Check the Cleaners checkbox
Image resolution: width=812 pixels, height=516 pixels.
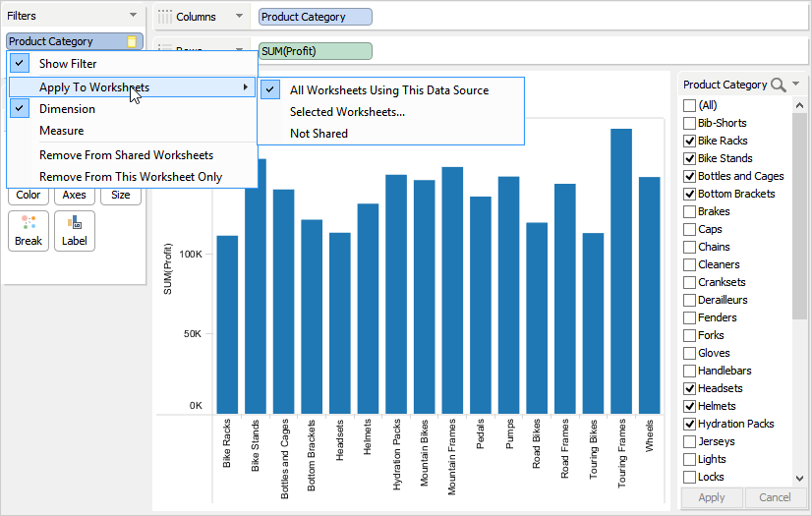[x=689, y=265]
